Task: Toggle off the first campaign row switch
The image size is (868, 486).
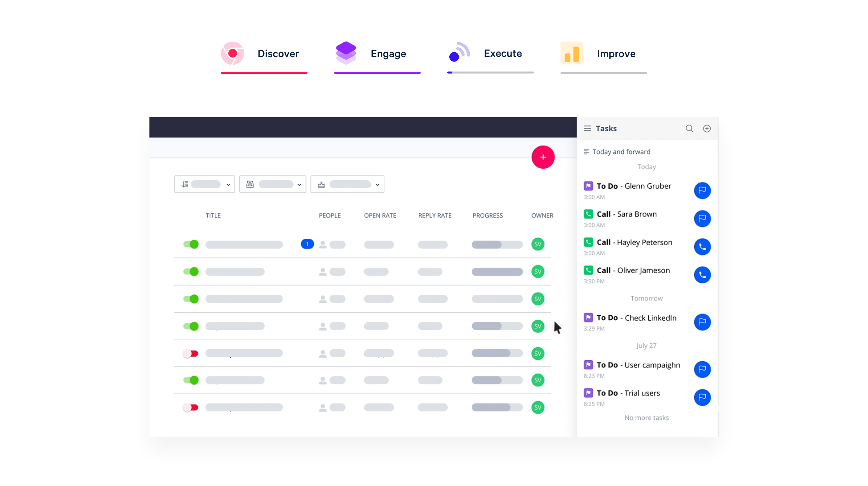Action: tap(191, 244)
